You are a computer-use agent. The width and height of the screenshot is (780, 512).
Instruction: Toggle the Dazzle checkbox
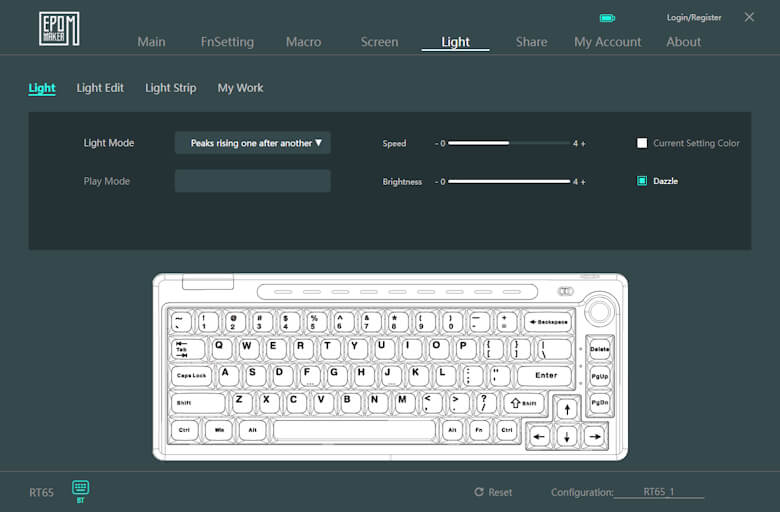[642, 181]
